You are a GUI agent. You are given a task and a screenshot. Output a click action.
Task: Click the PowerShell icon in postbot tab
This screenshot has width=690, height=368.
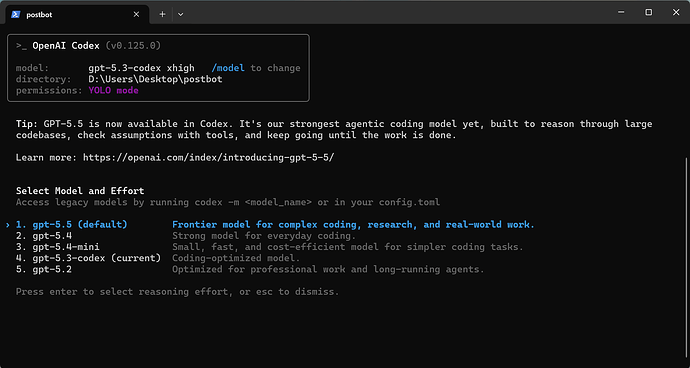click(16, 14)
